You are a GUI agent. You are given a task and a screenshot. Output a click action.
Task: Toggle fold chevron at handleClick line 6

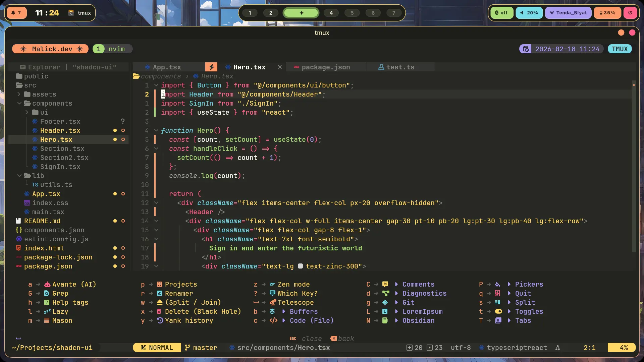pyautogui.click(x=156, y=148)
